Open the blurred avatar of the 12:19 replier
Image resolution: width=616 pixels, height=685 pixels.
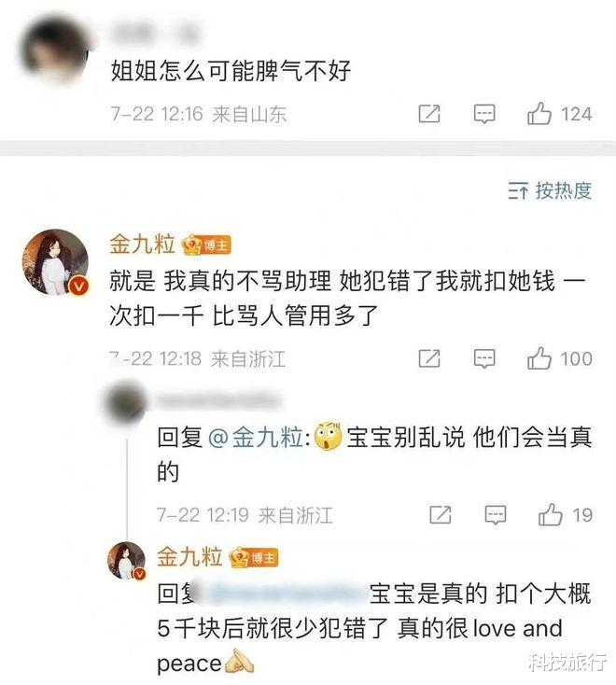click(x=126, y=403)
